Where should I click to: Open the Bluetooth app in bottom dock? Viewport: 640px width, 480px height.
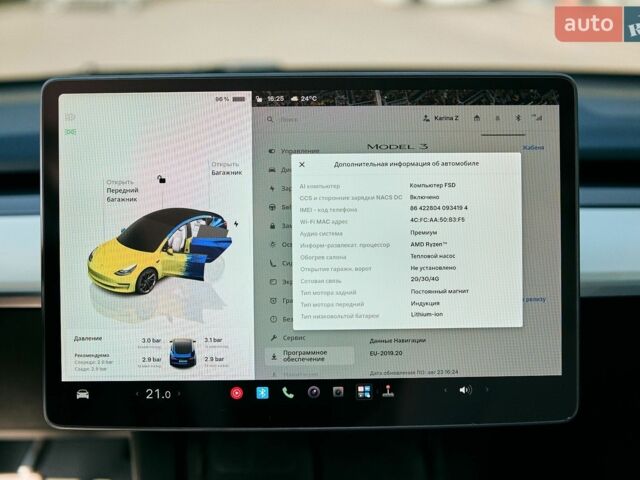(262, 393)
